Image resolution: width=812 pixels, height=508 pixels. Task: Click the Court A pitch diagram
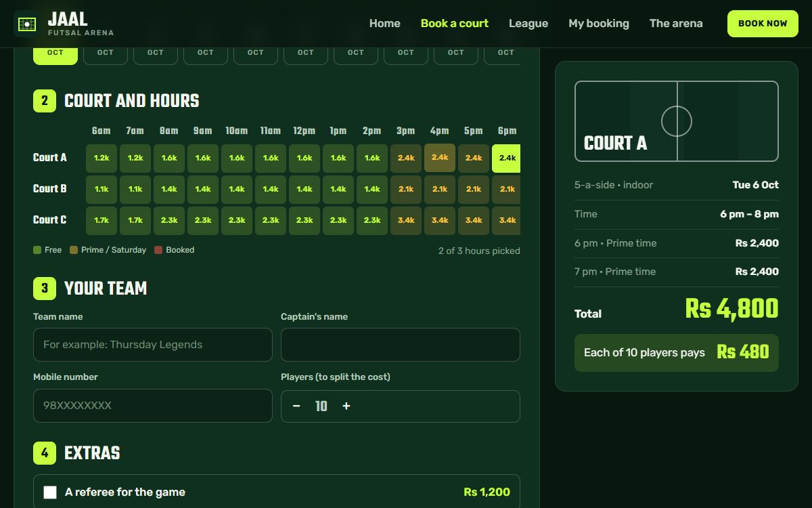pyautogui.click(x=677, y=121)
